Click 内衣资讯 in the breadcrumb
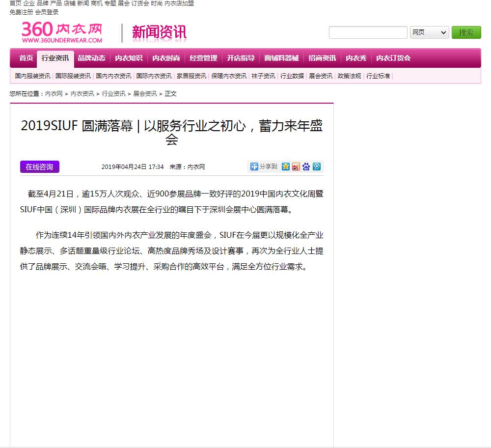 click(x=82, y=94)
